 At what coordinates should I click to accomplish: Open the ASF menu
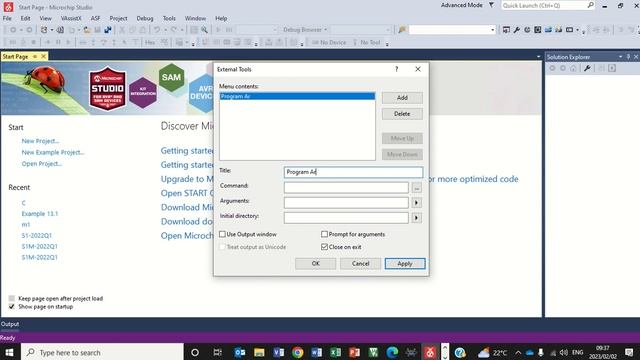[x=95, y=18]
